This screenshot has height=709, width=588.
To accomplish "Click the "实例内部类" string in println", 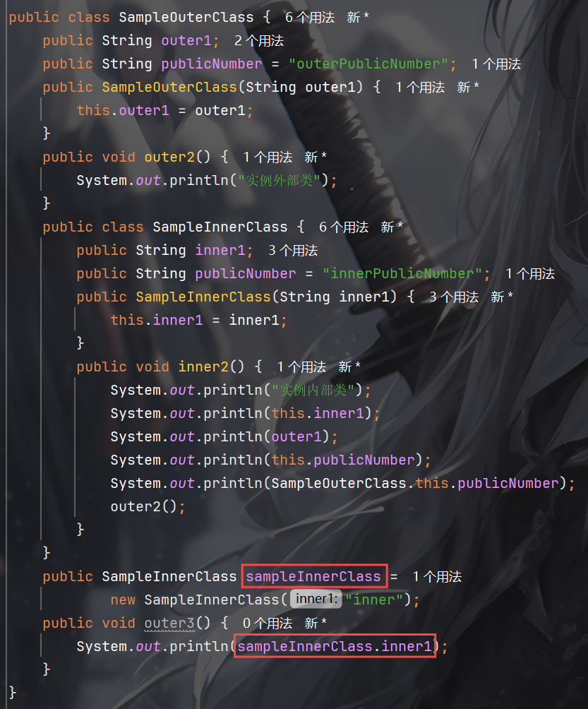I will (313, 391).
